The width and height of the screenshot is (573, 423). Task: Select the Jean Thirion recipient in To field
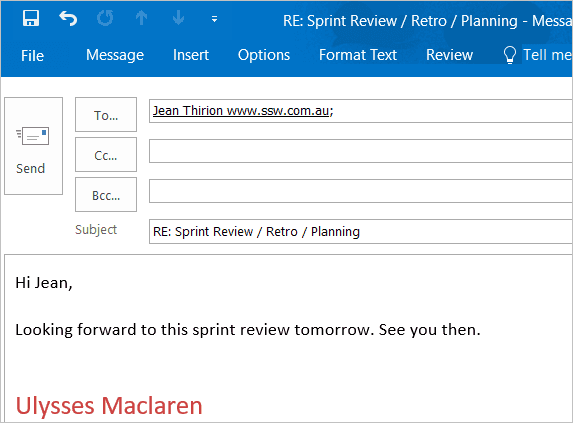pyautogui.click(x=241, y=110)
